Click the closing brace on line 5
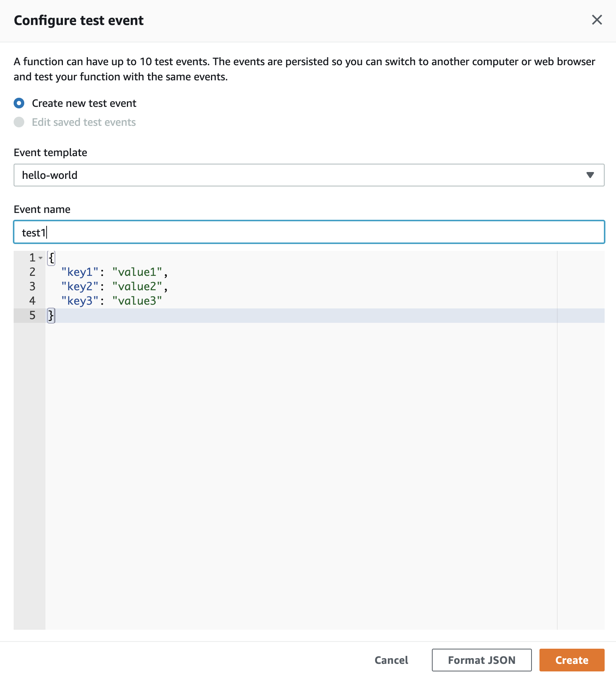616x679 pixels. click(x=51, y=315)
